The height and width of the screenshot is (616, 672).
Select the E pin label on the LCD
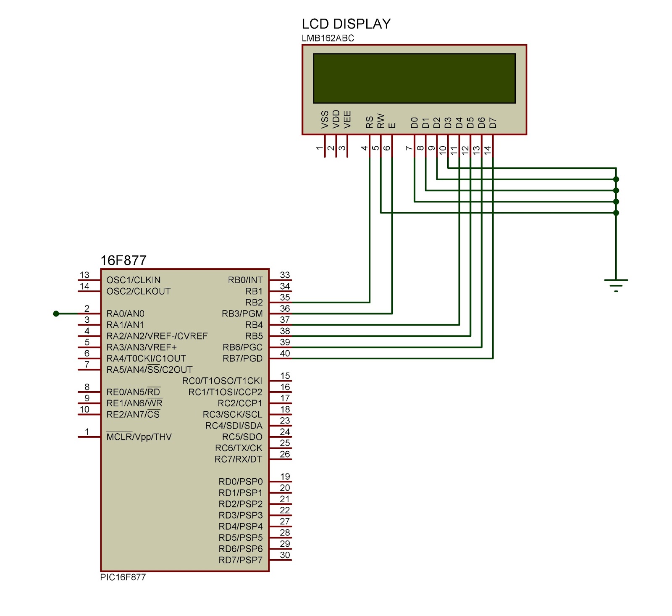[392, 126]
